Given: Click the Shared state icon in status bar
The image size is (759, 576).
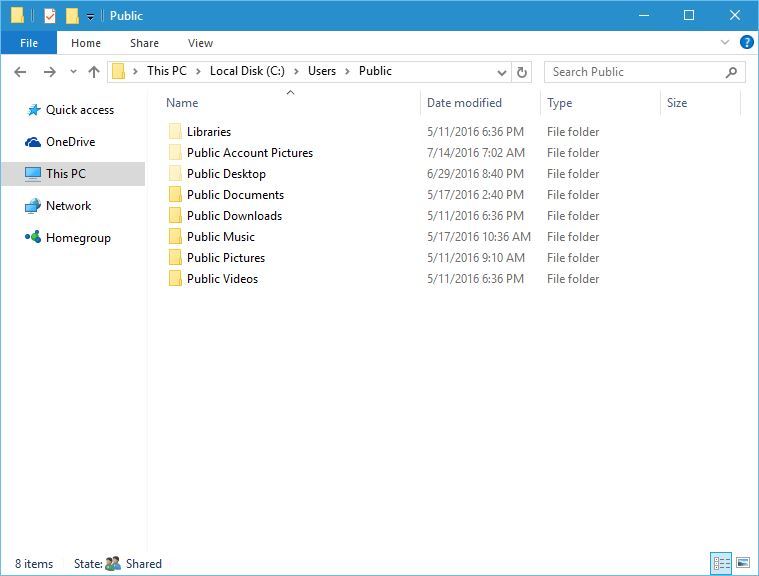Looking at the screenshot, I should [113, 563].
